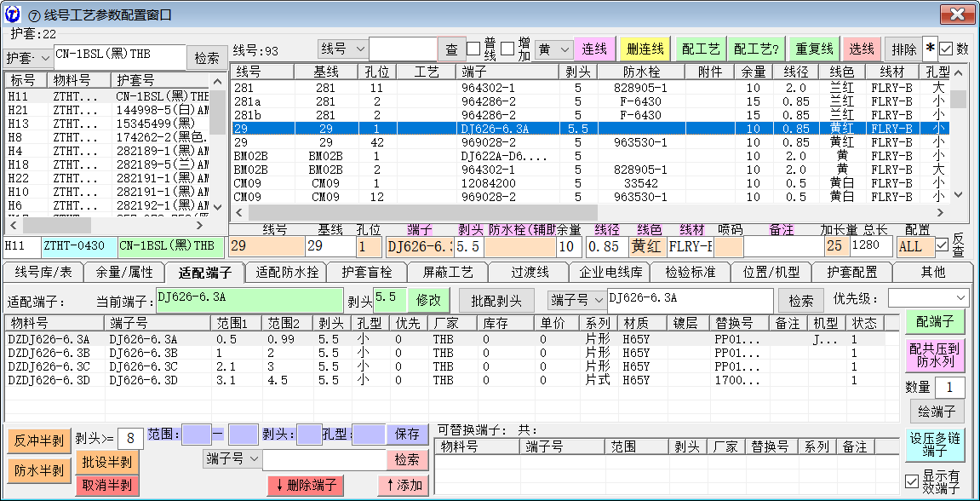Click the green 配工艺 toolbar button
Viewport: 980px width, 501px height.
coord(701,49)
